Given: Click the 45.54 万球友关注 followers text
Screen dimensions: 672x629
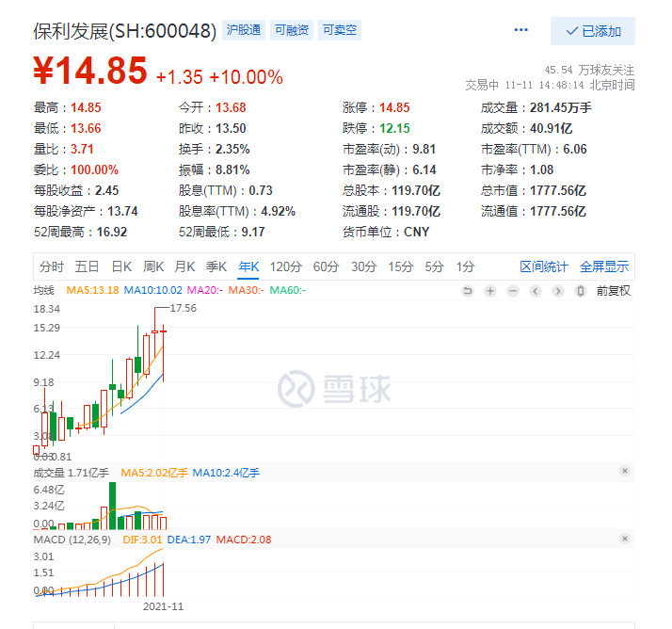Looking at the screenshot, I should [x=589, y=70].
